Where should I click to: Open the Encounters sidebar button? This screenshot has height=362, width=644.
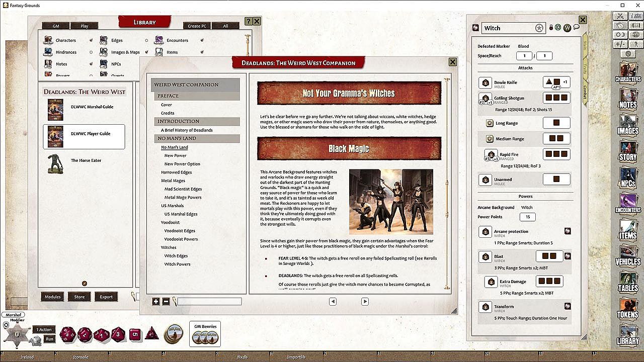click(627, 203)
